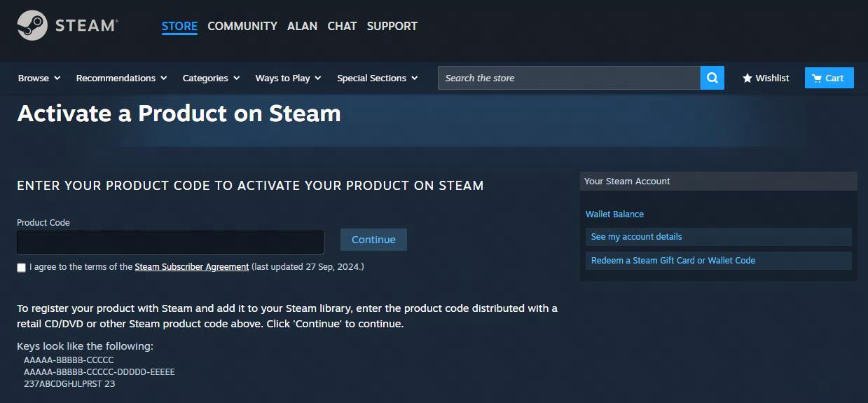This screenshot has width=868, height=403.
Task: Open the COMMUNITY menu item
Action: coord(242,26)
